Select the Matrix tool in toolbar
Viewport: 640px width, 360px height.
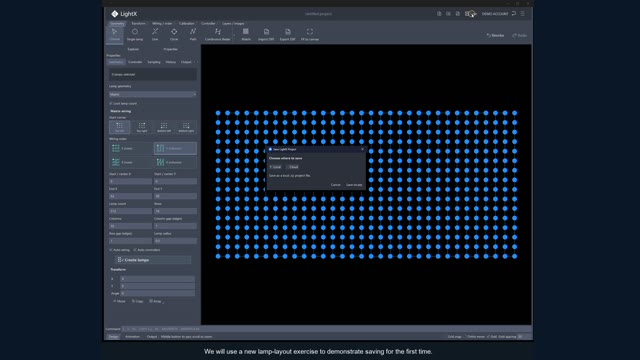(x=246, y=34)
